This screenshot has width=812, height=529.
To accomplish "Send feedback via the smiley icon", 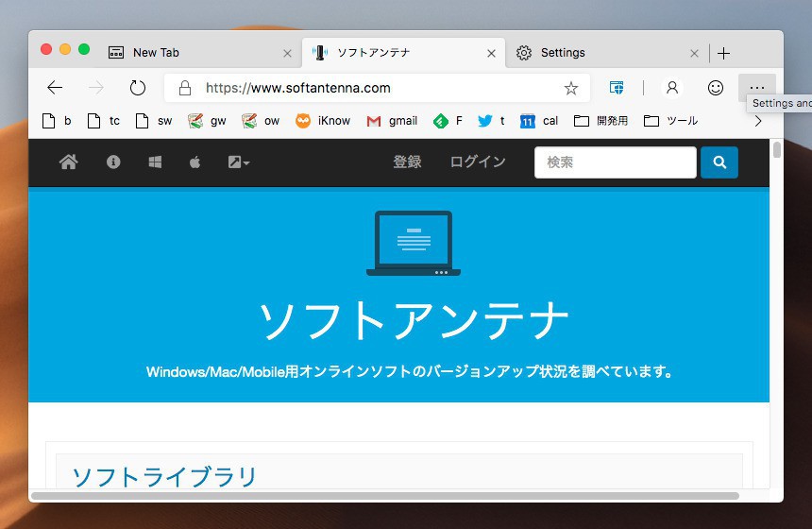I will click(x=715, y=88).
